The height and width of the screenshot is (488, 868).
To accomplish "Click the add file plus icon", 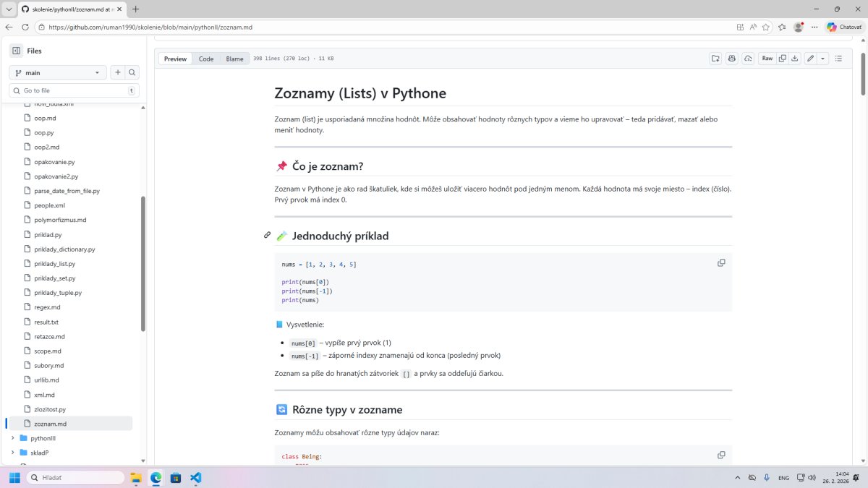I will click(117, 72).
